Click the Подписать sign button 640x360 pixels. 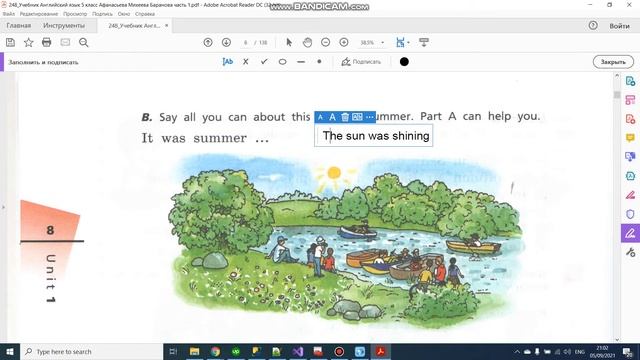[x=361, y=62]
